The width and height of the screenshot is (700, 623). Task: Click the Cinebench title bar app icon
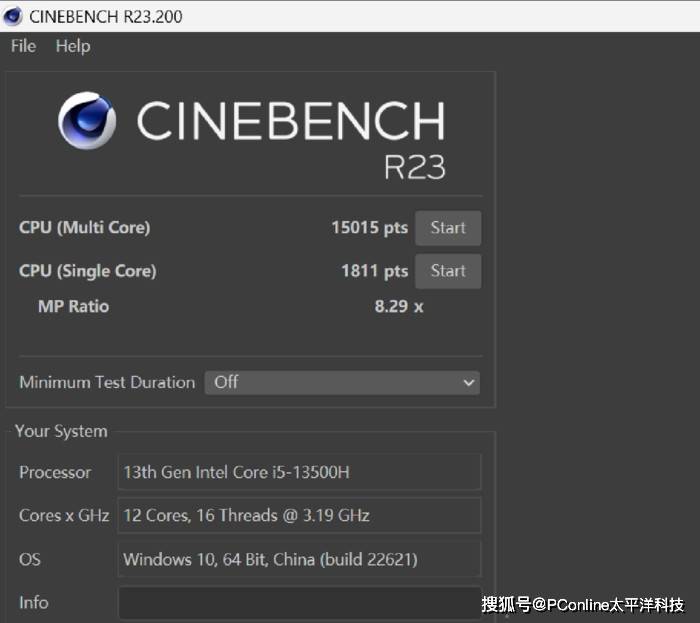pos(12,16)
